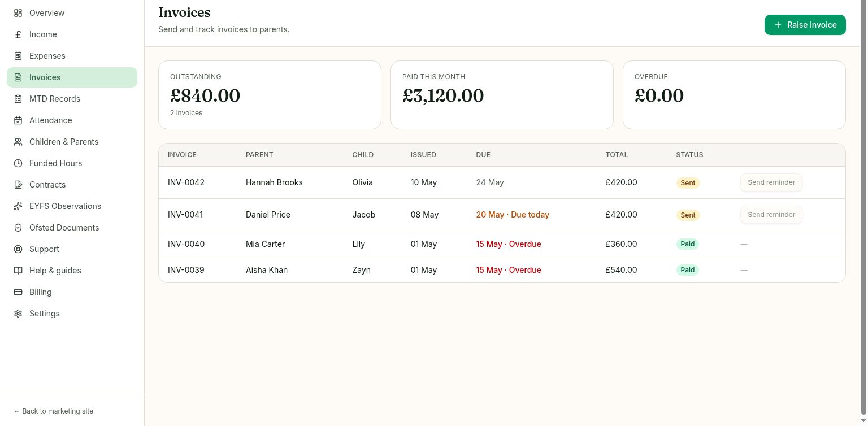Go to the Income section

coord(72,34)
